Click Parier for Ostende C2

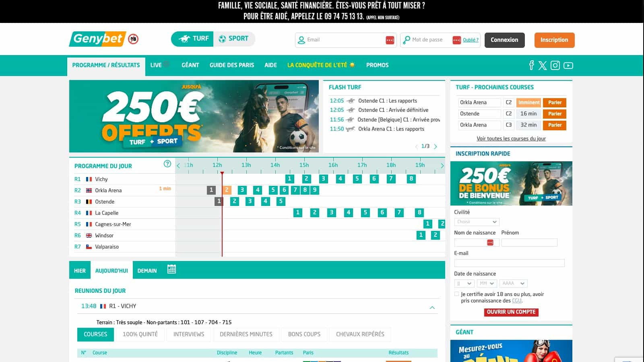tap(555, 114)
